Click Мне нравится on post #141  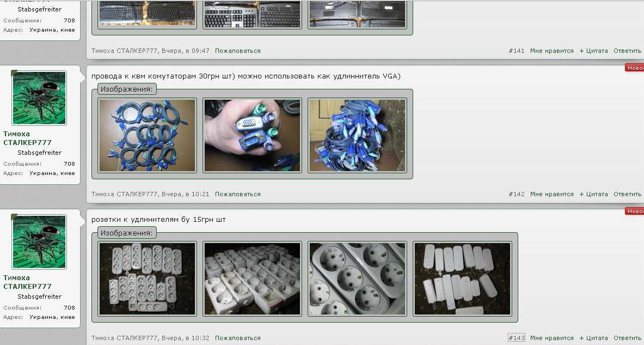[x=551, y=51]
